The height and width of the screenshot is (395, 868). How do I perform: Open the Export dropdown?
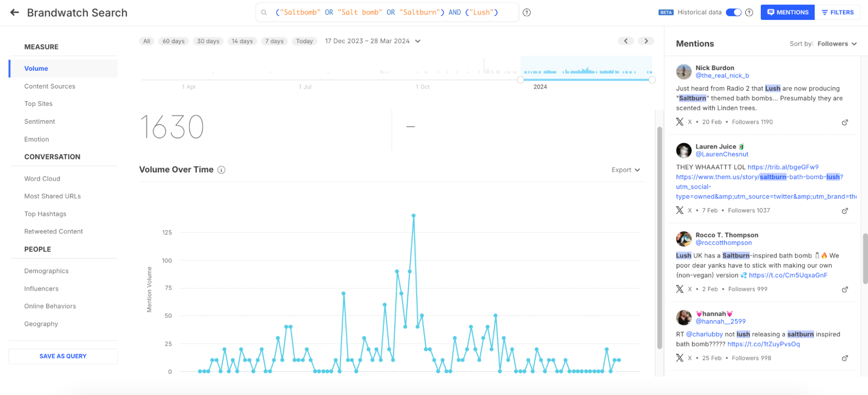coord(626,170)
